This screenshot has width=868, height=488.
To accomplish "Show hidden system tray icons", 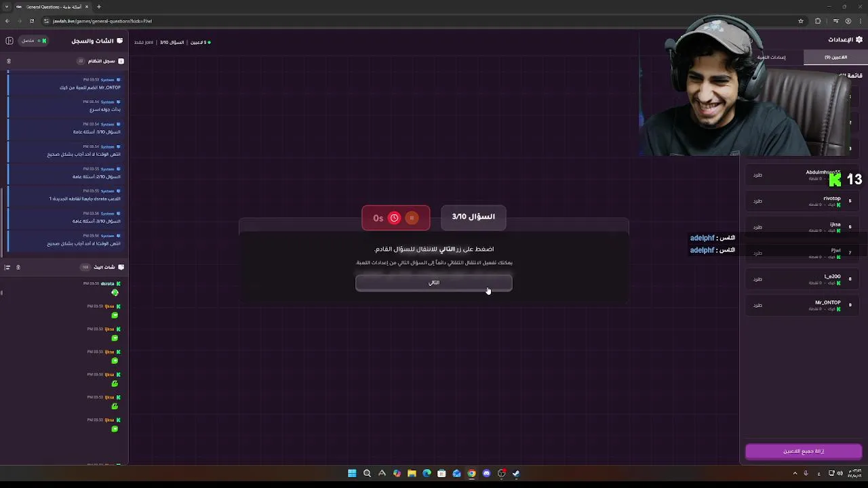I will pyautogui.click(x=795, y=473).
